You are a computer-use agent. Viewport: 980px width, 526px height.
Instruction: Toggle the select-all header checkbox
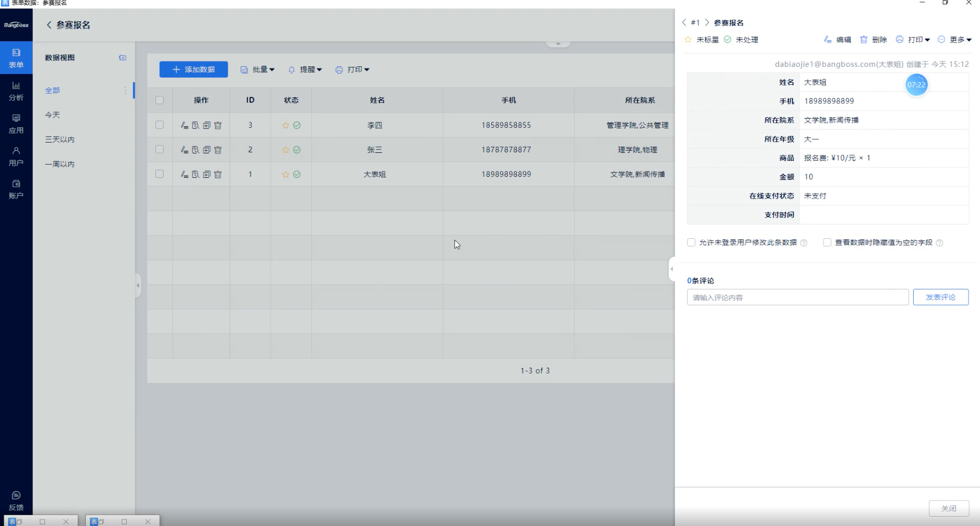coord(159,100)
